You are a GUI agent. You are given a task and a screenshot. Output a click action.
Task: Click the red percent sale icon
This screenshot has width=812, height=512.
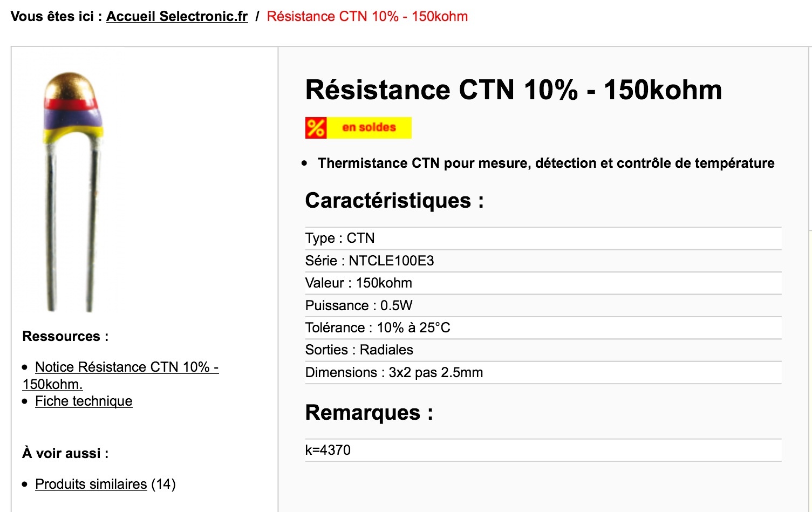(x=316, y=128)
